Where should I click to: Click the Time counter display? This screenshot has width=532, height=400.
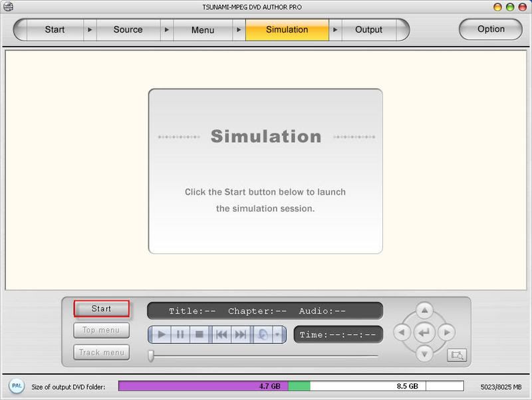coord(338,335)
